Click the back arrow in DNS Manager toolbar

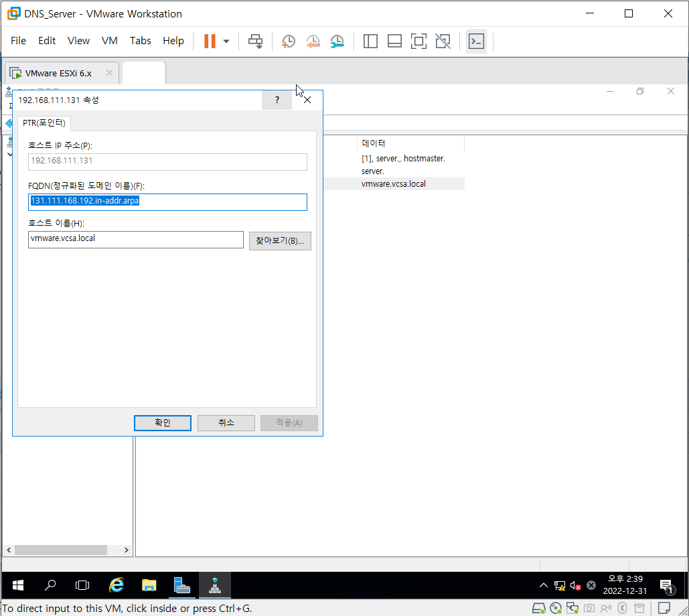click(x=9, y=123)
